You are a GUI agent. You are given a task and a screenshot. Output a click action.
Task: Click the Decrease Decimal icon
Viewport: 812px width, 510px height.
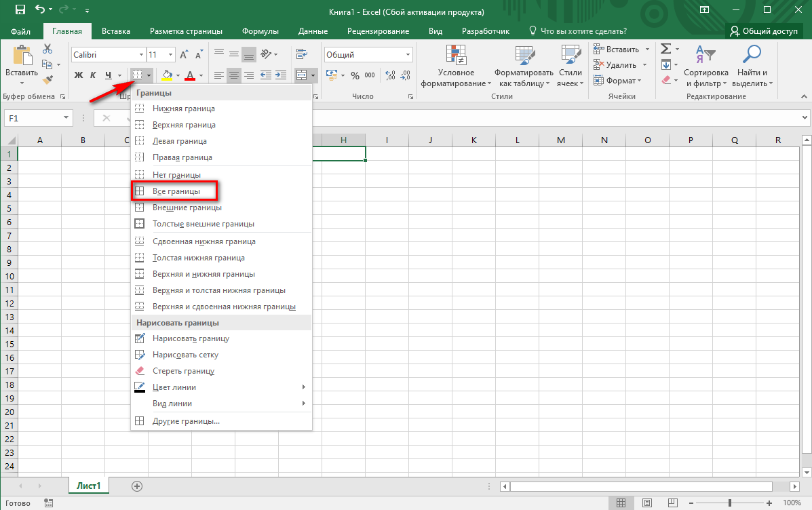tap(406, 75)
